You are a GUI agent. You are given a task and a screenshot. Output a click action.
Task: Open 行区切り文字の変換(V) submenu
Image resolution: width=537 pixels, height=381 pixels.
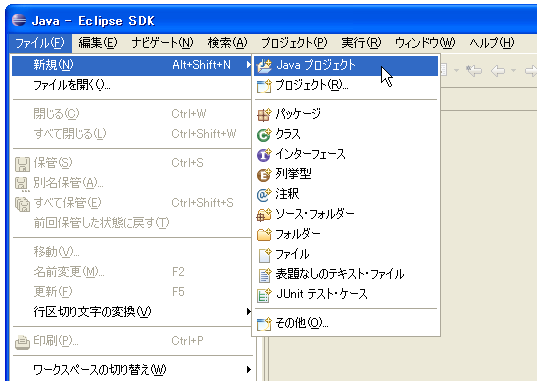click(132, 312)
